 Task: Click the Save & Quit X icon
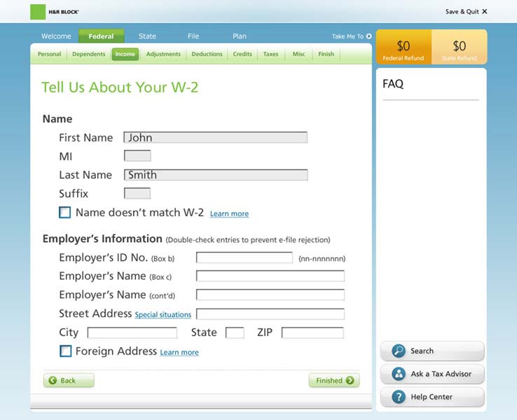point(484,11)
